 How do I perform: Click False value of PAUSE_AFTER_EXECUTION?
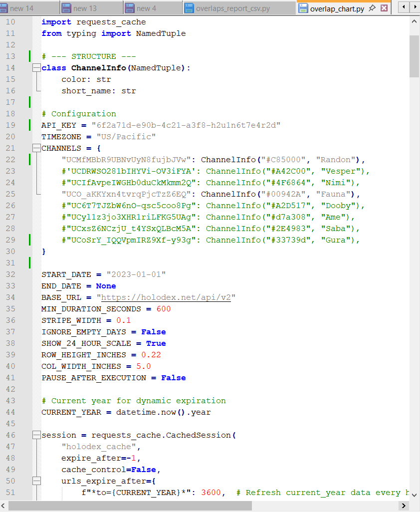[174, 378]
